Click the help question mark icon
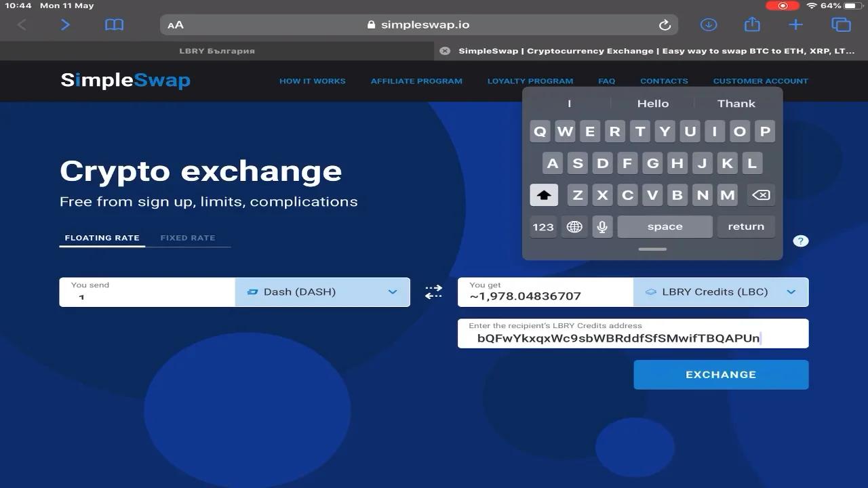The image size is (868, 488). tap(800, 241)
